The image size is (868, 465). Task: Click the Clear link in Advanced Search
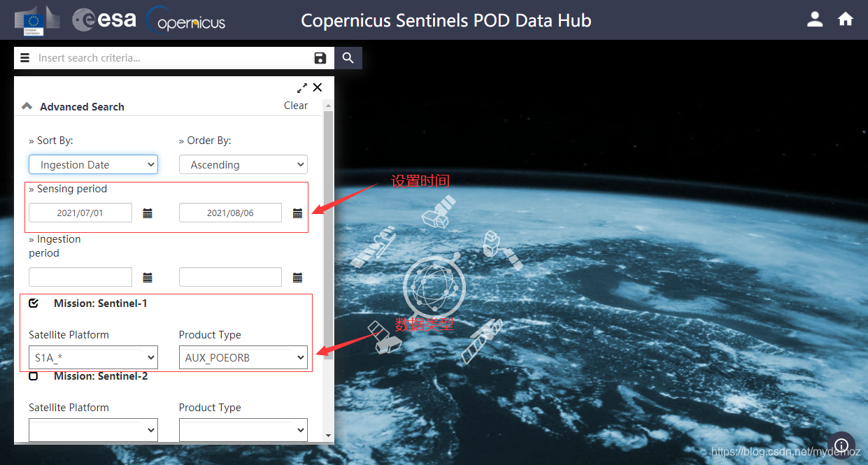296,106
